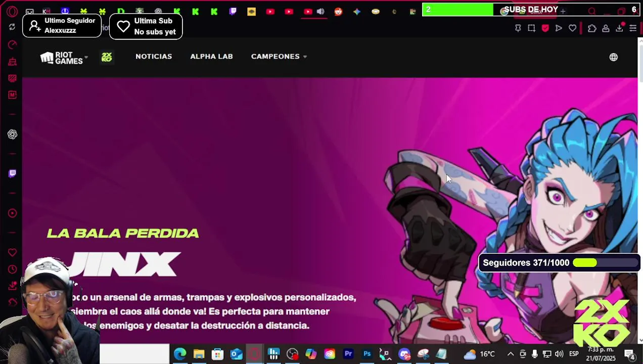Open the downloads icon
Image resolution: width=643 pixels, height=364 pixels.
pyautogui.click(x=619, y=28)
